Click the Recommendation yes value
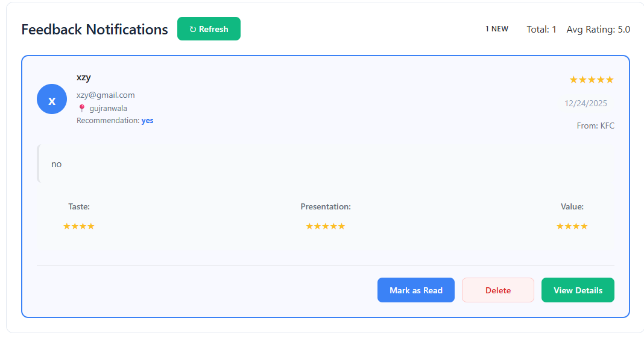This screenshot has width=644, height=341. point(147,121)
